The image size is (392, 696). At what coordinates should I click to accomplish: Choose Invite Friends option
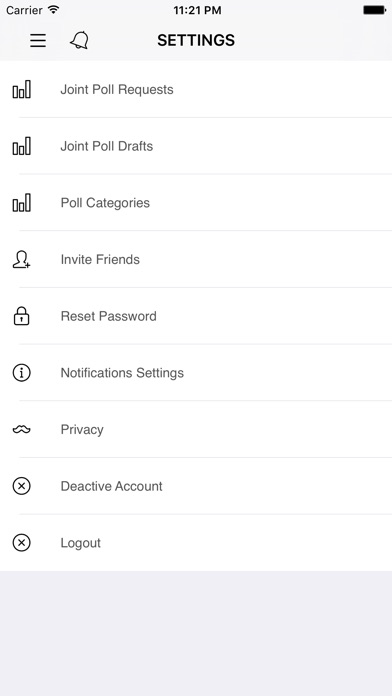pyautogui.click(x=196, y=260)
